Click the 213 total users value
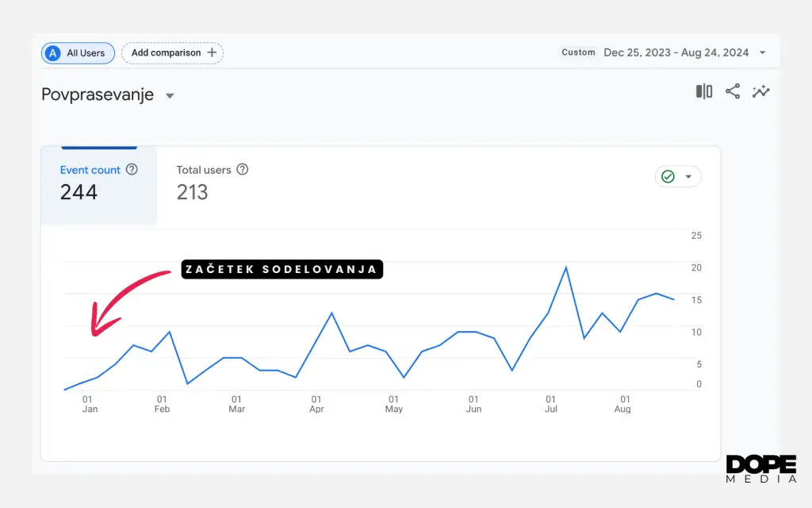 [192, 192]
